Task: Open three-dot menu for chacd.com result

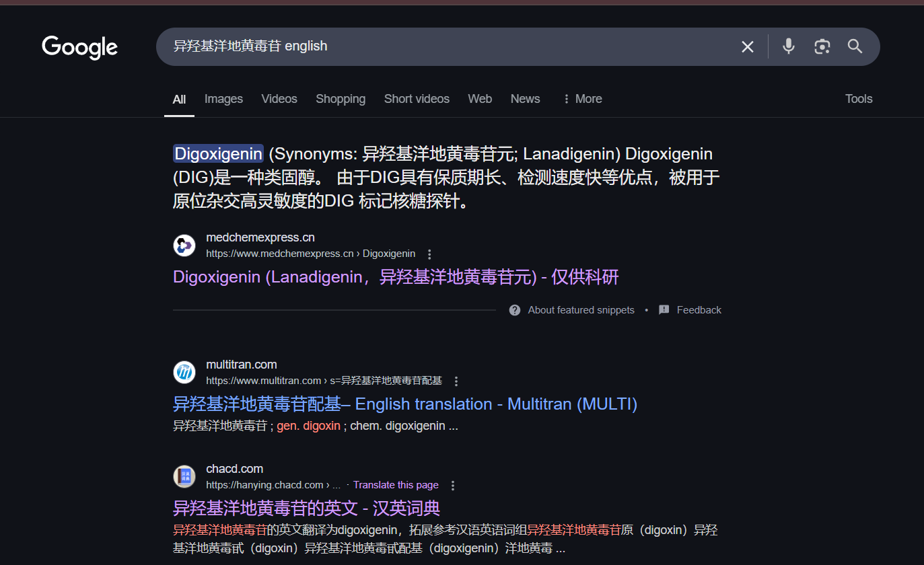Action: pyautogui.click(x=453, y=486)
